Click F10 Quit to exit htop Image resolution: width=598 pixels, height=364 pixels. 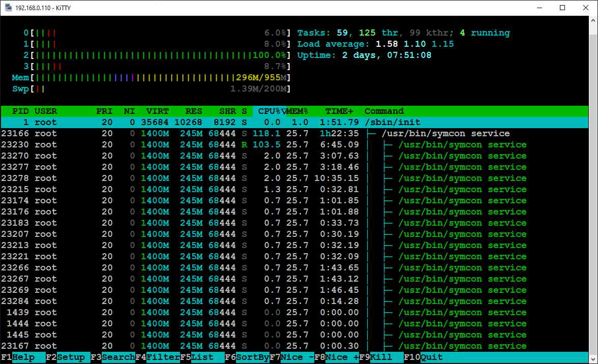pyautogui.click(x=426, y=357)
